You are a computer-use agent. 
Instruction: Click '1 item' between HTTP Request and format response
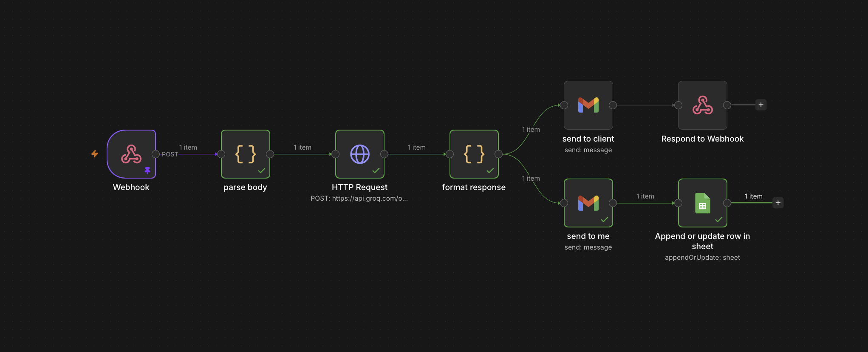417,147
